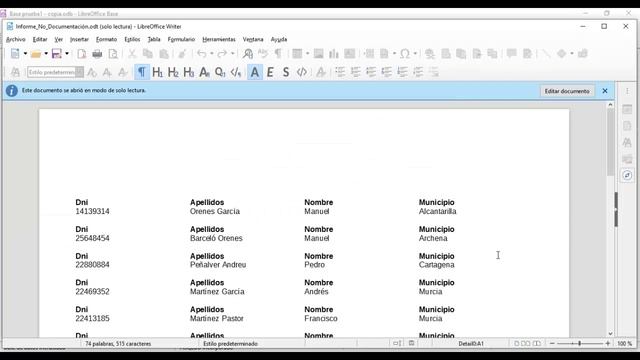Image resolution: width=640 pixels, height=360 pixels.
Task: Apply Heading 3 paragraph style
Action: click(x=189, y=72)
